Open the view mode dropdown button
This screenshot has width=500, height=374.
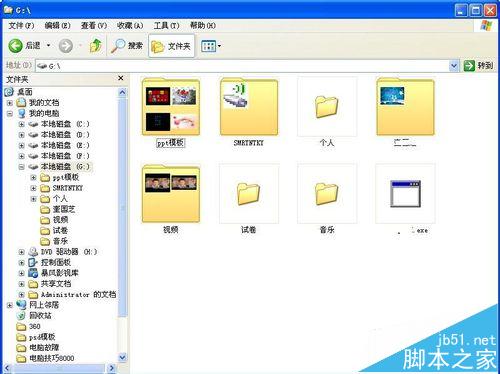[x=211, y=46]
